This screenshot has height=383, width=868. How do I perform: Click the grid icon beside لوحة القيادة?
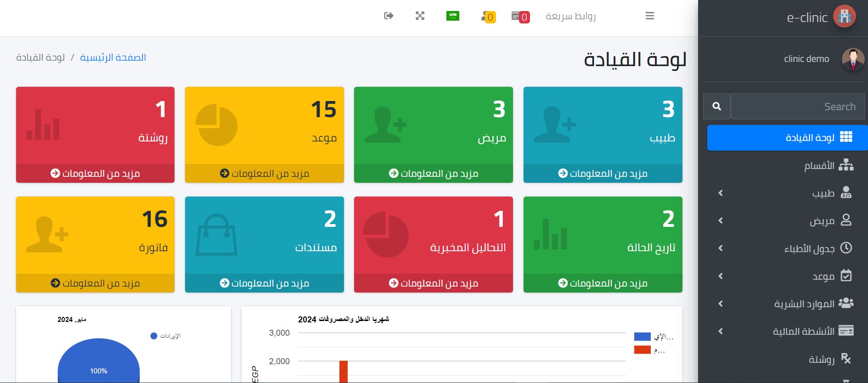tap(846, 137)
